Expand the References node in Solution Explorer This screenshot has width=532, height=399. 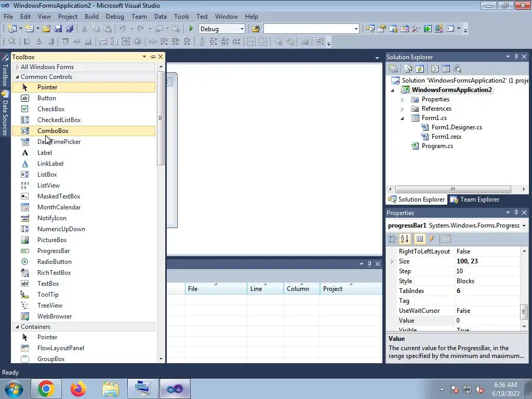(403, 109)
